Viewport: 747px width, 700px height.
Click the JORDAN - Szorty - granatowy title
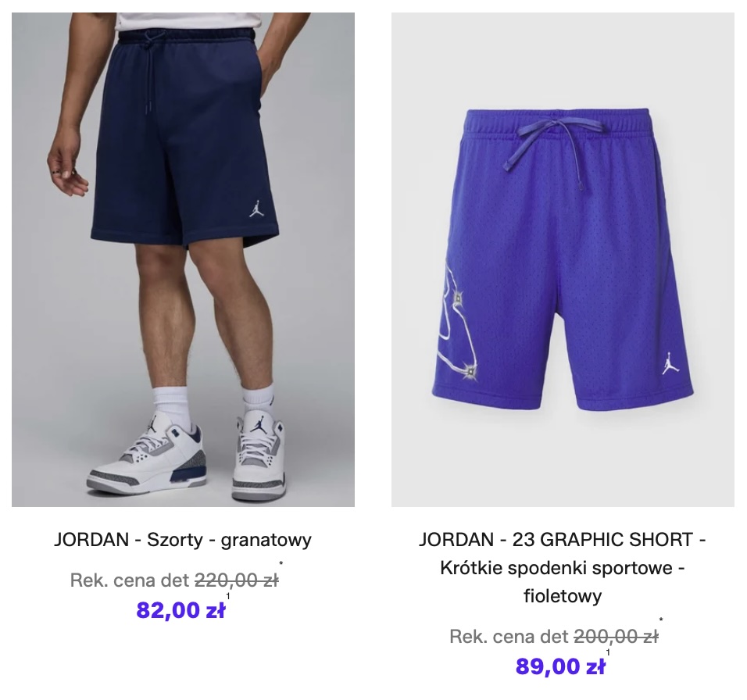pos(183,540)
